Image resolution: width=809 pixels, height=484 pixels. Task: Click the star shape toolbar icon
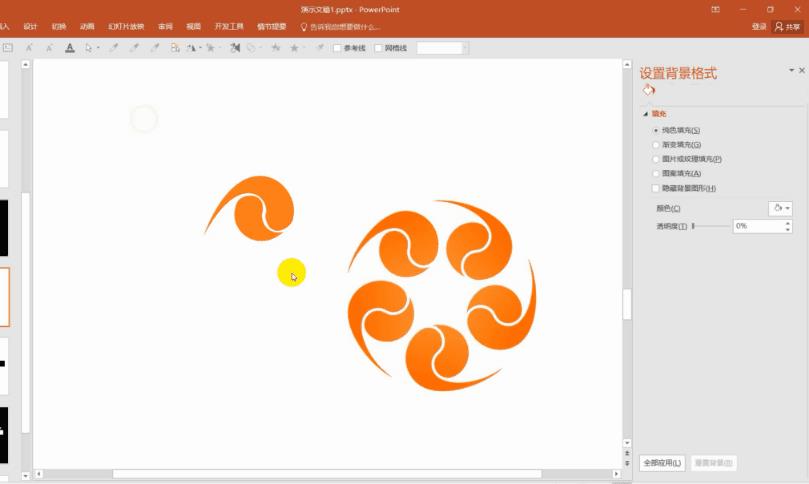click(293, 47)
